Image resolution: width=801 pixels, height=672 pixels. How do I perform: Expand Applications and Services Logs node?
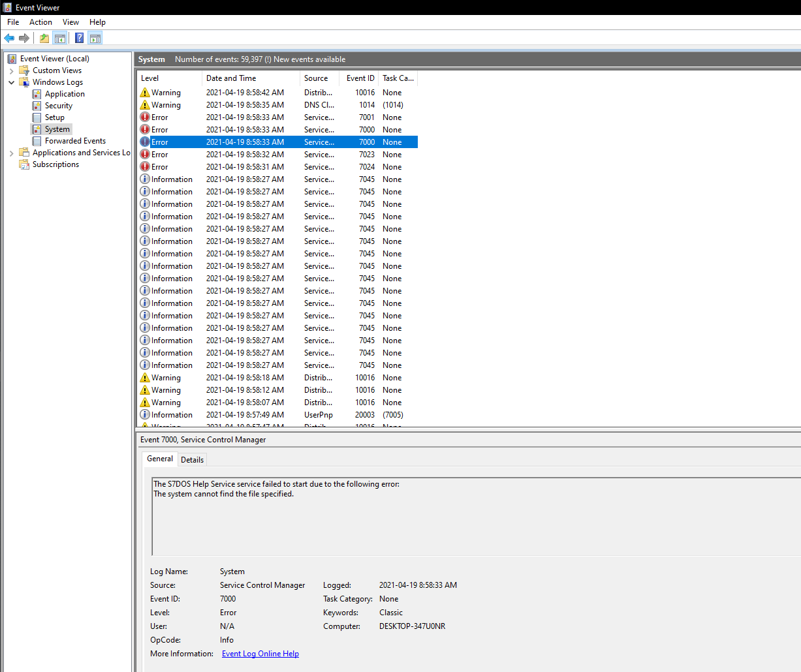[x=11, y=153]
